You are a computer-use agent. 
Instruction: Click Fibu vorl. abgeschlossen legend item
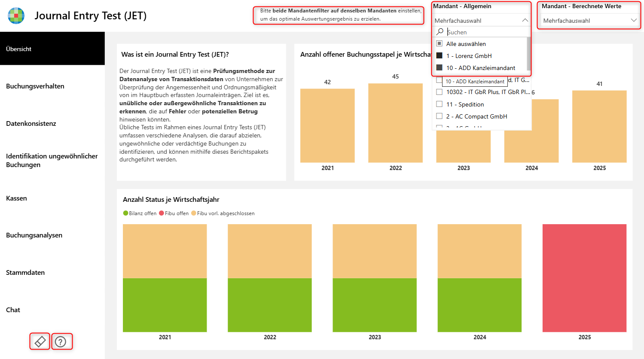[223, 213]
